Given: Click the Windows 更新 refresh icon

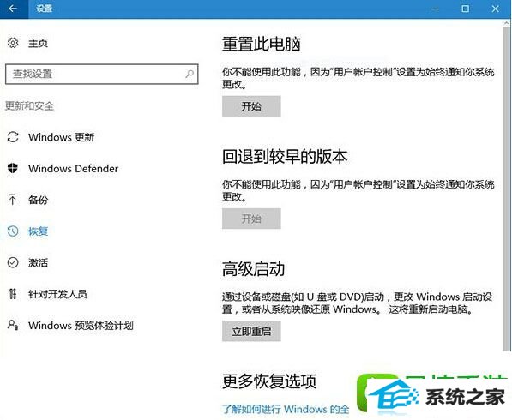Looking at the screenshot, I should [x=13, y=137].
